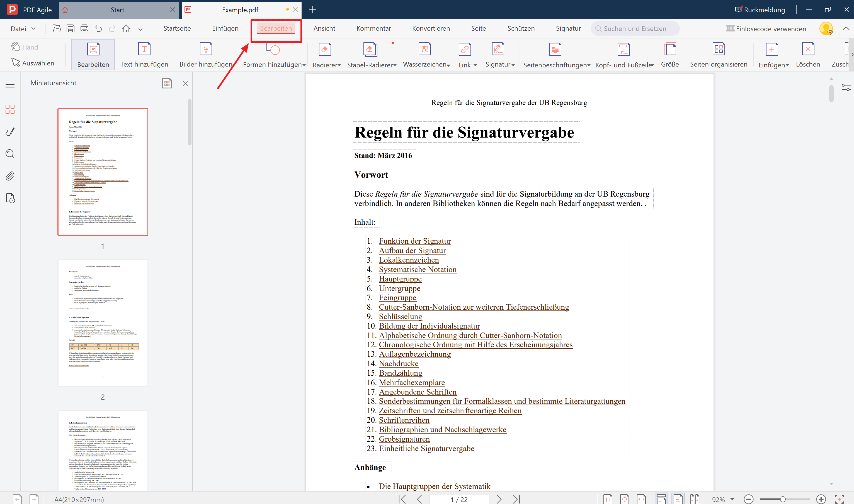Go to the first page

pyautogui.click(x=402, y=499)
